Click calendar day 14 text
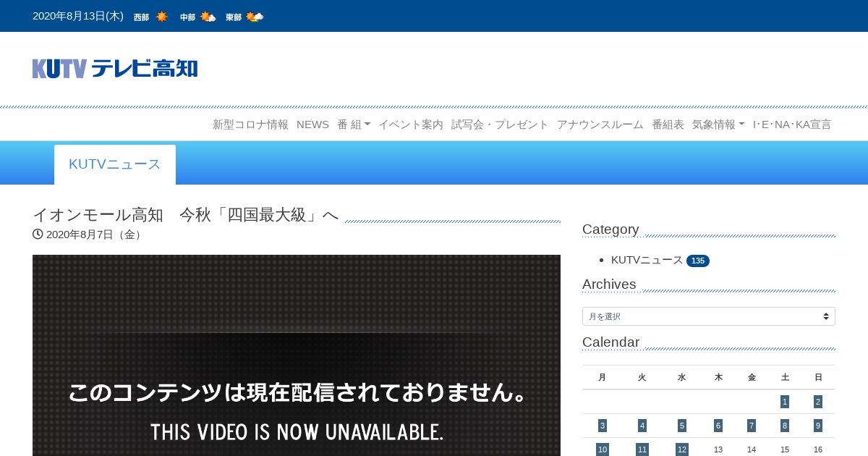868x456 pixels. [752, 449]
